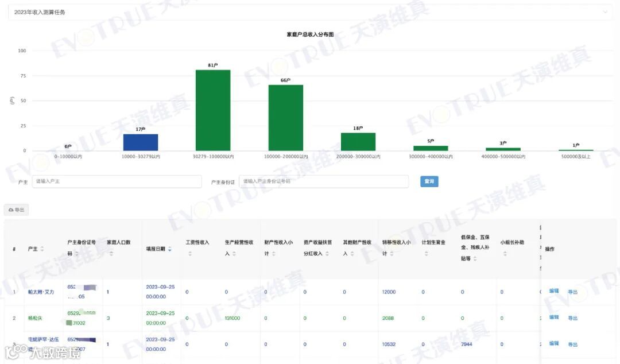Click the 1户 bar for 500000及以上
This screenshot has width=620, height=364.
576,150
